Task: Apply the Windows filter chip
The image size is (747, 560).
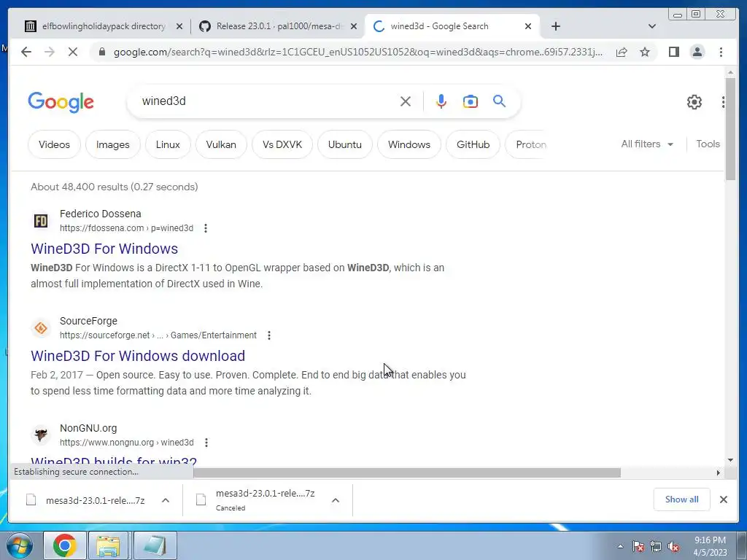Action: coord(409,144)
